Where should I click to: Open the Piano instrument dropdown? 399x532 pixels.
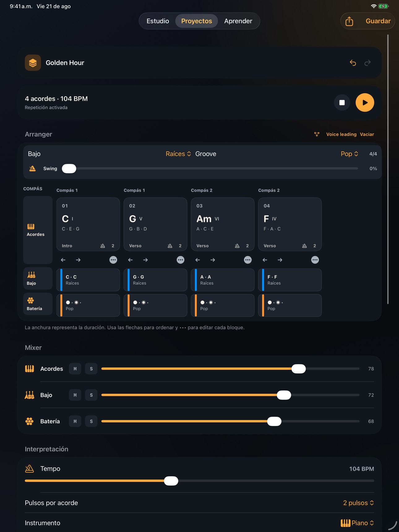point(357,523)
